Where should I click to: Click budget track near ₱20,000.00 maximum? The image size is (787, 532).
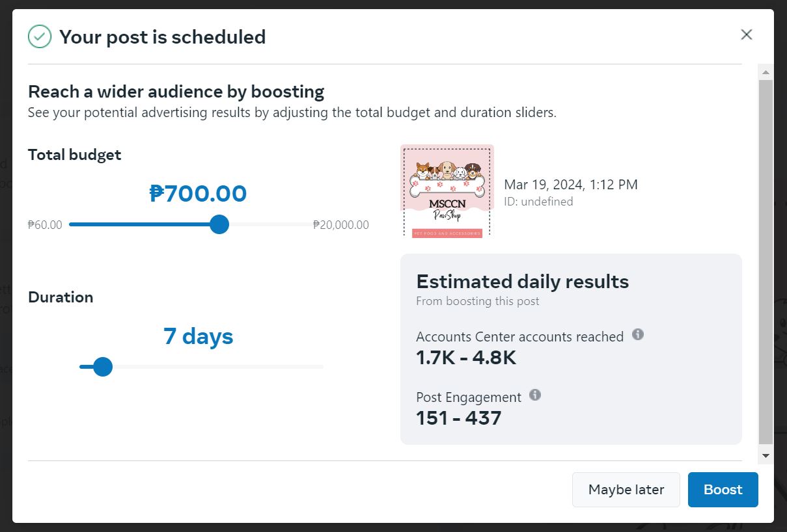306,224
